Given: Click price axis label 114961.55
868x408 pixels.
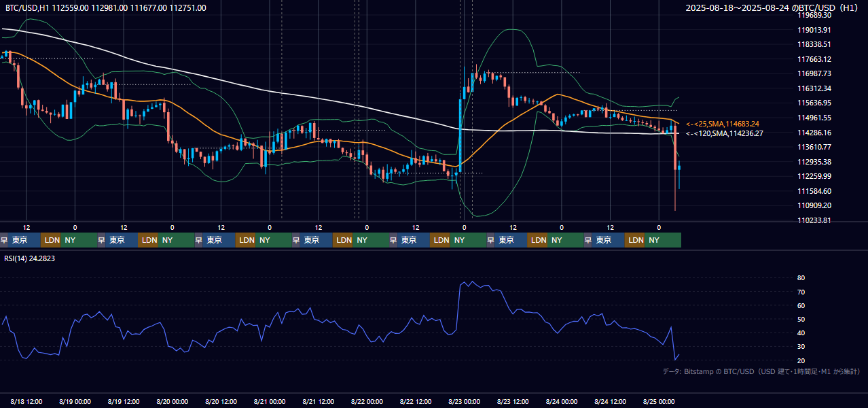Looking at the screenshot, I should pyautogui.click(x=814, y=118).
